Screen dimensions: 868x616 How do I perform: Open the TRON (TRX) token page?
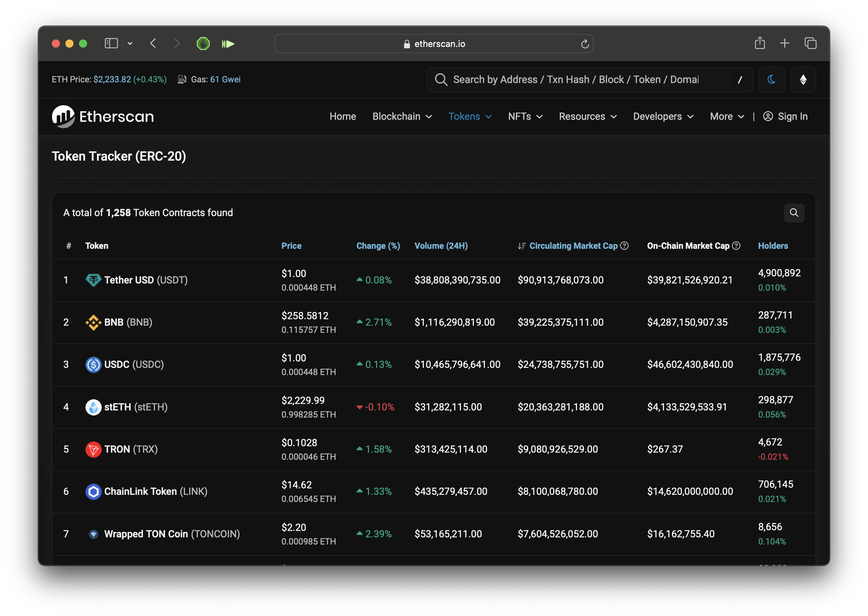[131, 450]
